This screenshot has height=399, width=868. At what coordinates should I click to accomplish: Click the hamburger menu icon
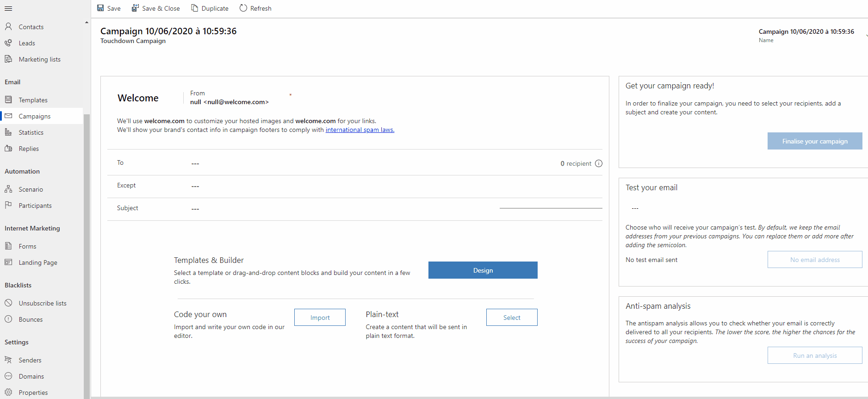coord(8,8)
